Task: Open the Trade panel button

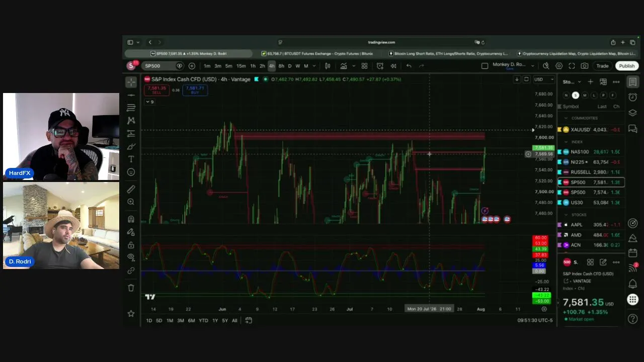Action: [x=602, y=66]
